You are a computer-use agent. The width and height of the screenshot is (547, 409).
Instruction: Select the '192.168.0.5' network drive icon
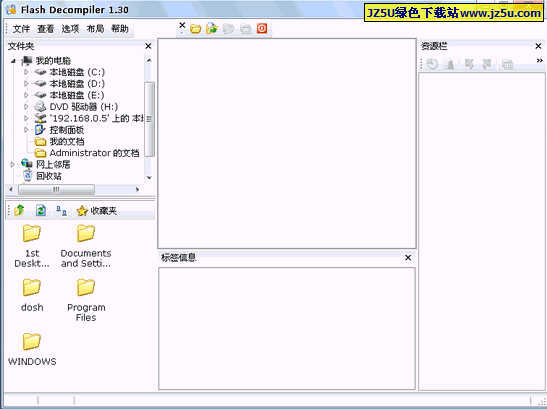40,118
